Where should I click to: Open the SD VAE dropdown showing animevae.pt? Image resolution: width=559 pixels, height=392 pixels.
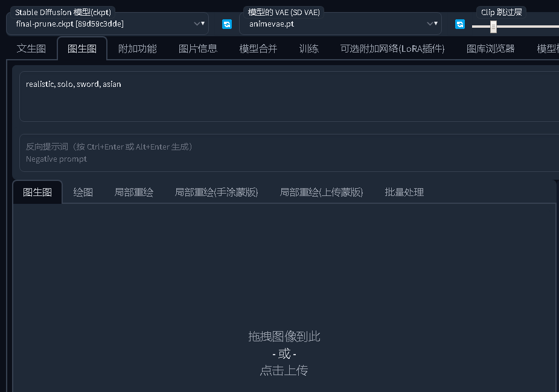pyautogui.click(x=431, y=24)
